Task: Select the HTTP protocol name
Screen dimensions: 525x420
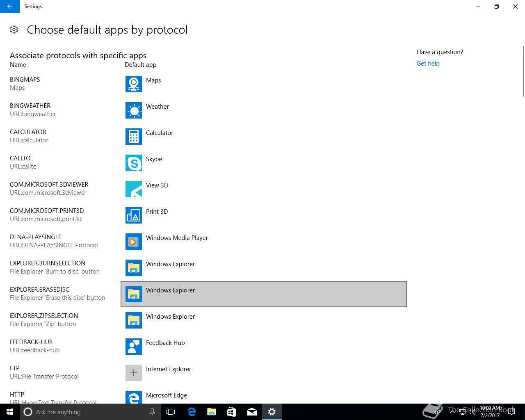Action: (17, 395)
